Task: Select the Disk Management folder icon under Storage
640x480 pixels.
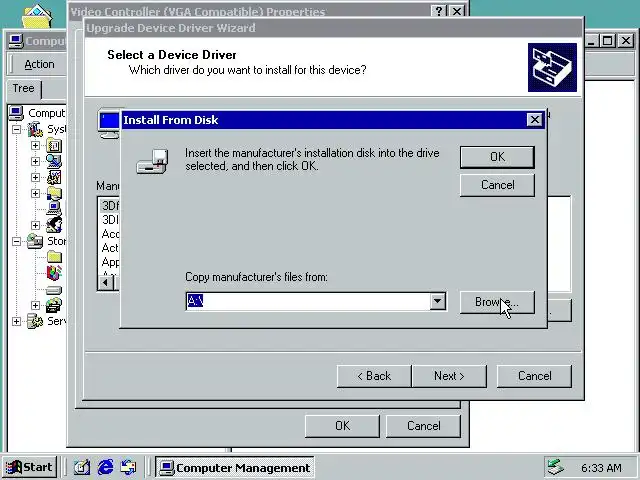Action: point(54,257)
